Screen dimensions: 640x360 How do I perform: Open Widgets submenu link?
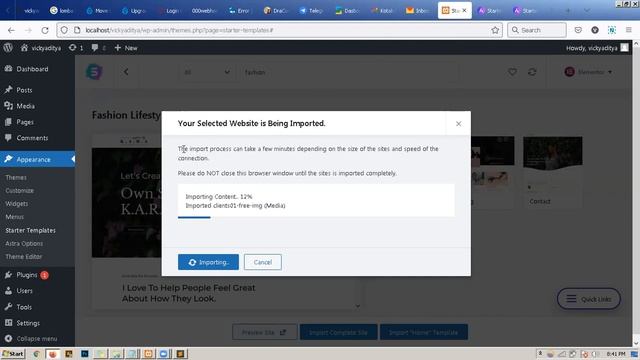coord(17,204)
